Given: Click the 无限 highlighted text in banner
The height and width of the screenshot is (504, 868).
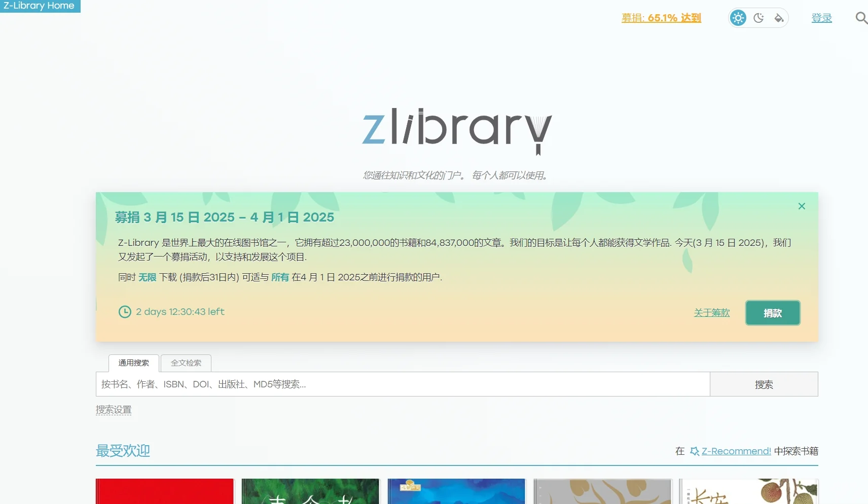Looking at the screenshot, I should (x=148, y=277).
